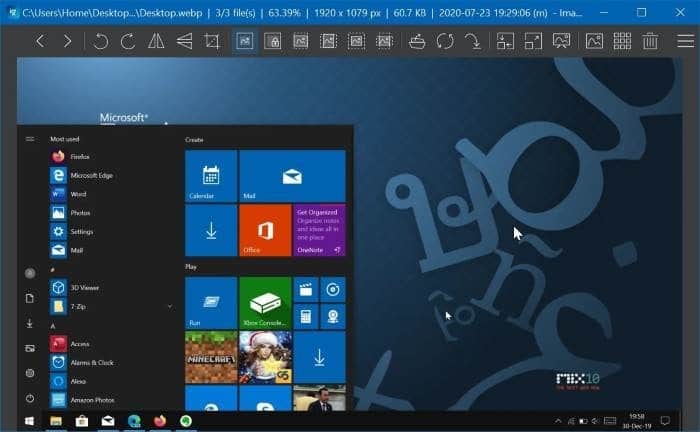The width and height of the screenshot is (700, 432).
Task: Flip the image horizontally
Action: point(156,41)
